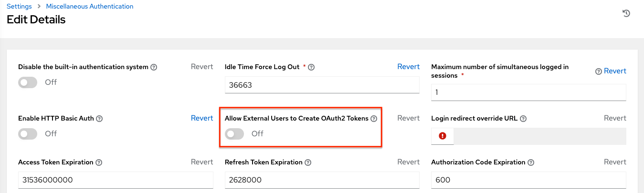Show help for Authorization Code Expiration
The image size is (644, 193).
tap(530, 163)
